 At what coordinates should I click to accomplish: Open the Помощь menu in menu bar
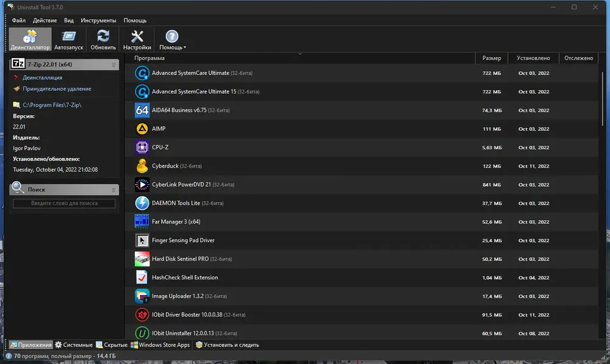(x=135, y=20)
